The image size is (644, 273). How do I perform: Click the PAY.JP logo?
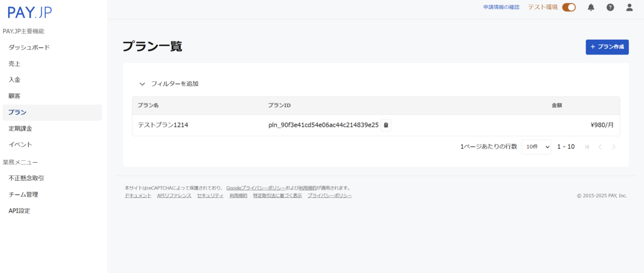pyautogui.click(x=30, y=12)
